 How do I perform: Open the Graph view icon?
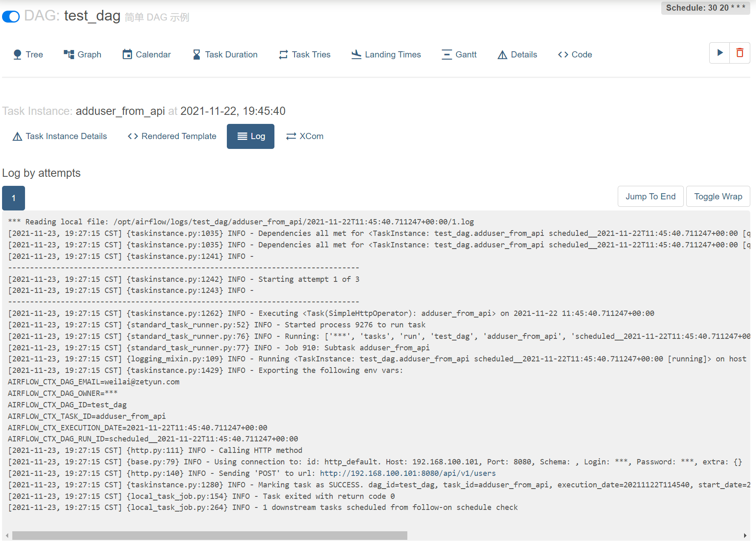[69, 55]
